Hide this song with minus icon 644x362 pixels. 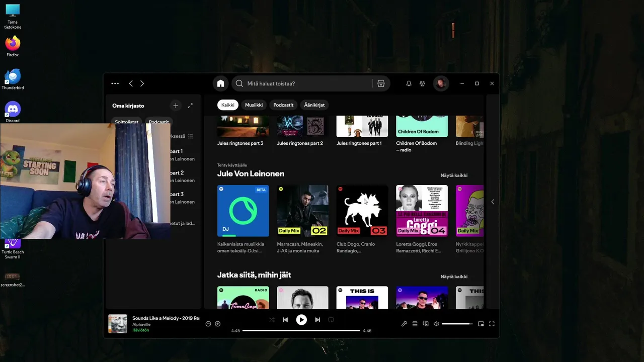pyautogui.click(x=208, y=324)
